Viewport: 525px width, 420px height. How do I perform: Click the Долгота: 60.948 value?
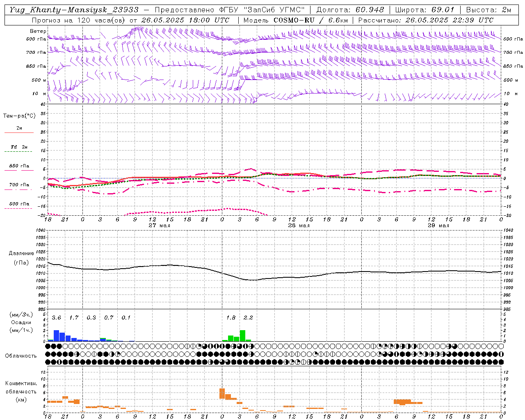point(350,10)
